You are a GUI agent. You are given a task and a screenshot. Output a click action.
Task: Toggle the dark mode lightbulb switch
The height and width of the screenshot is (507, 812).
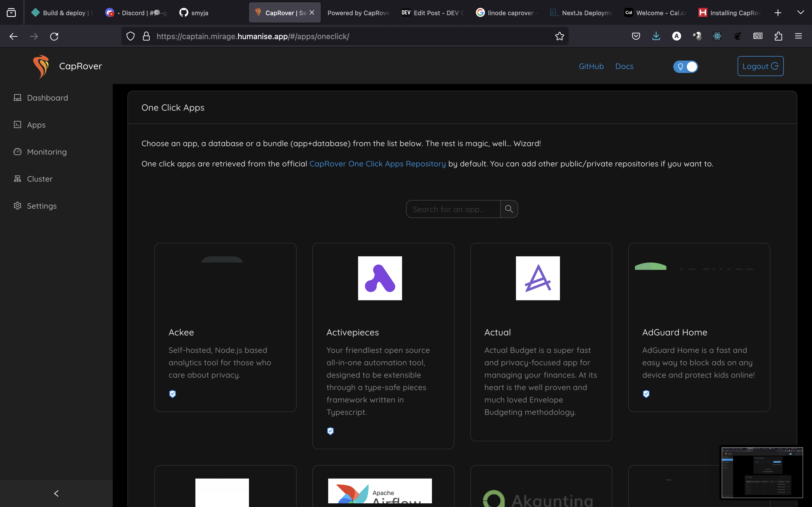tap(685, 66)
